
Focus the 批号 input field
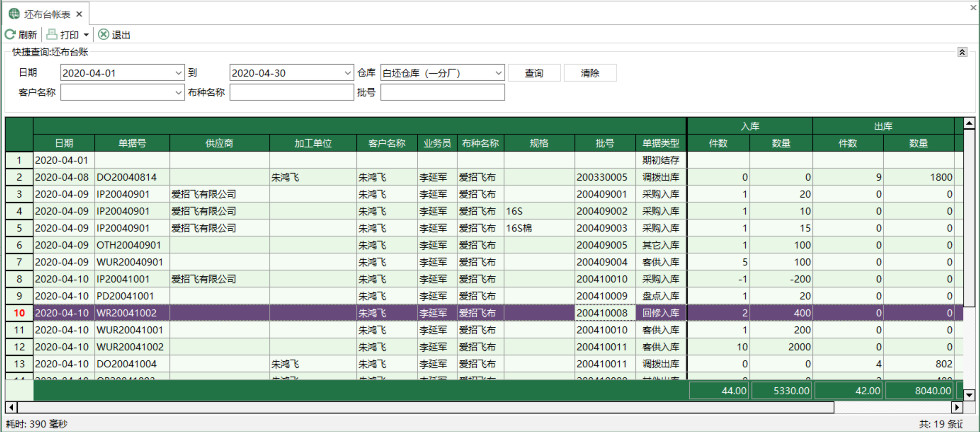(x=443, y=92)
